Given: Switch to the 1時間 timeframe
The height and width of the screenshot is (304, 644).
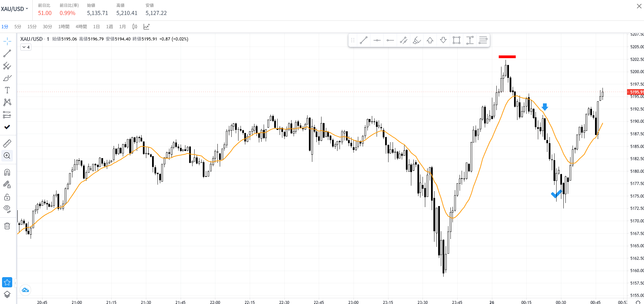Looking at the screenshot, I should [x=64, y=27].
